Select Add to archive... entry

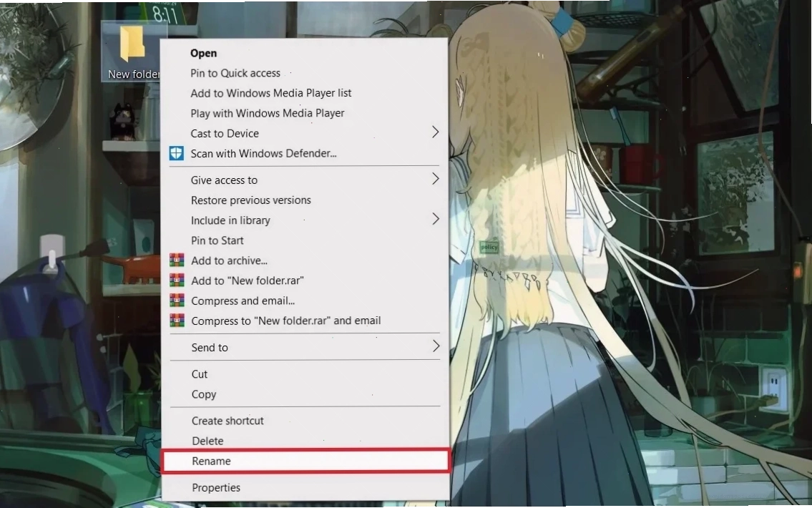click(x=305, y=260)
